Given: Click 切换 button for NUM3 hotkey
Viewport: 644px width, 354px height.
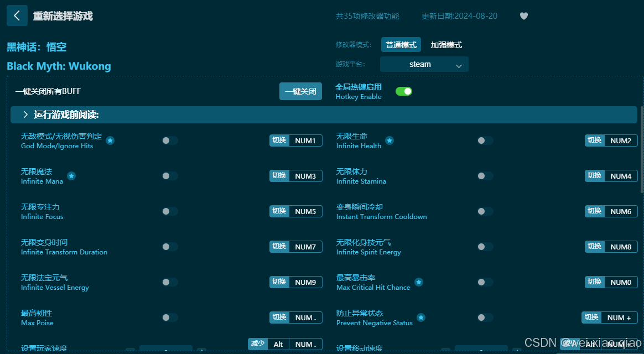Looking at the screenshot, I should point(279,176).
